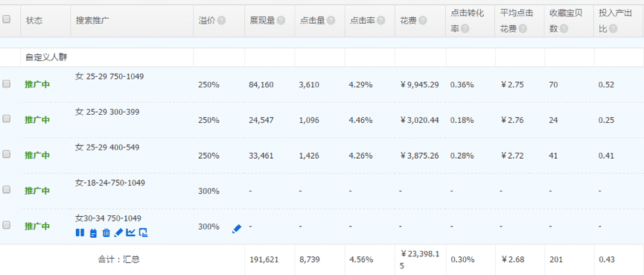Check the box for 女-18-24-750-1049
Screen dimensions: 644x275
coord(6,189)
